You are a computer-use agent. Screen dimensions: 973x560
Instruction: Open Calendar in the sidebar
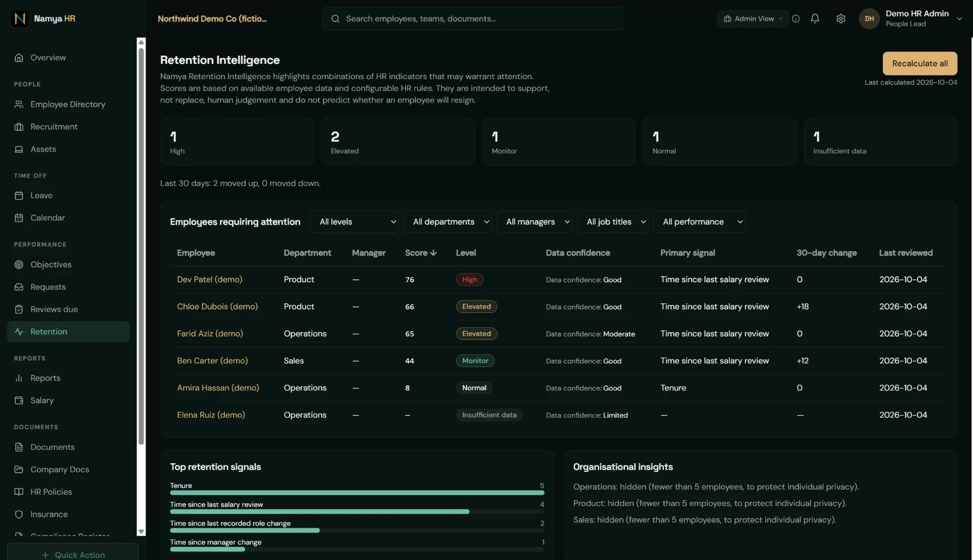coord(68,218)
